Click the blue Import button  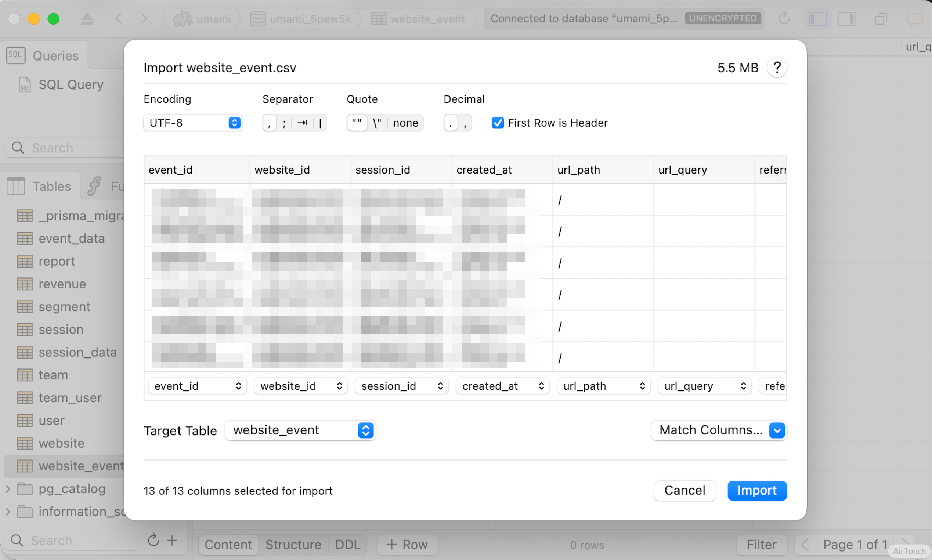point(757,490)
